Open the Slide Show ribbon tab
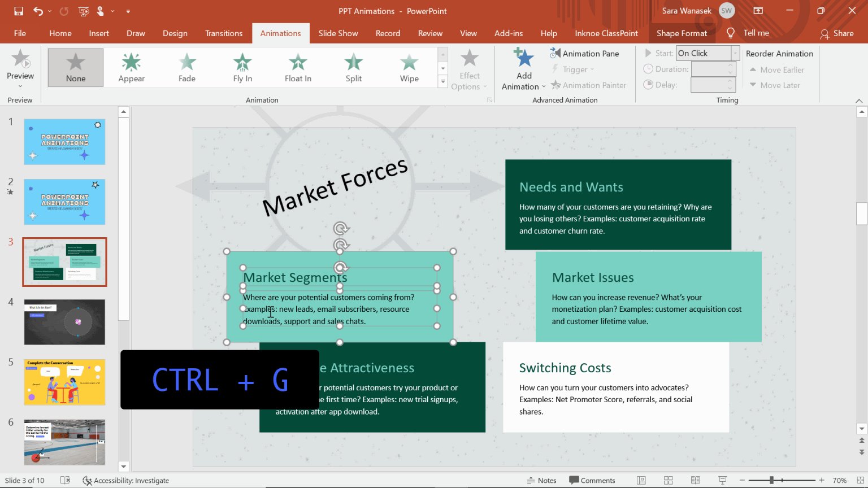Image resolution: width=868 pixels, height=488 pixels. point(338,33)
